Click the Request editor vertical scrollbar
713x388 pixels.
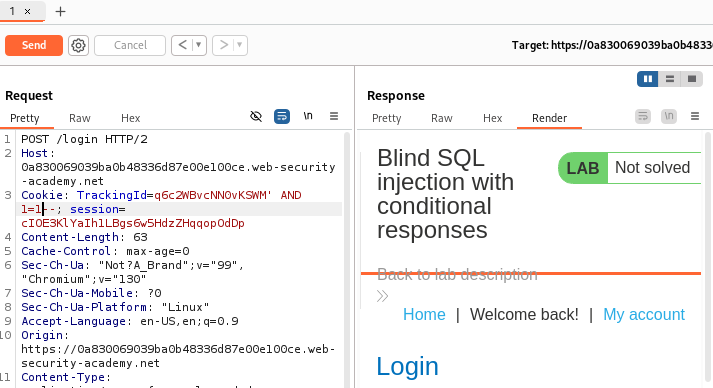coord(347,259)
